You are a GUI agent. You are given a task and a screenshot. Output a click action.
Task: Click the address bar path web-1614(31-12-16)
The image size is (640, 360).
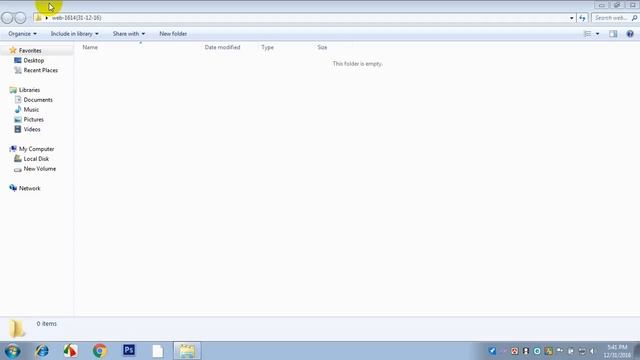(76, 18)
